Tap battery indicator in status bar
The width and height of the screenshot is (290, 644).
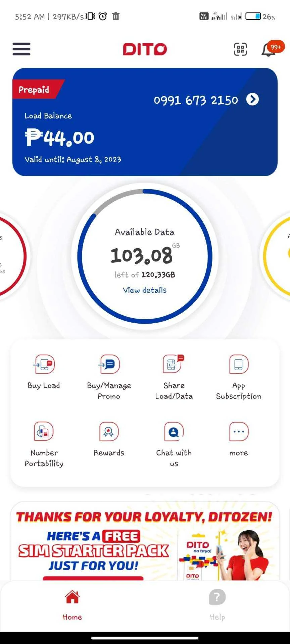pos(253,16)
